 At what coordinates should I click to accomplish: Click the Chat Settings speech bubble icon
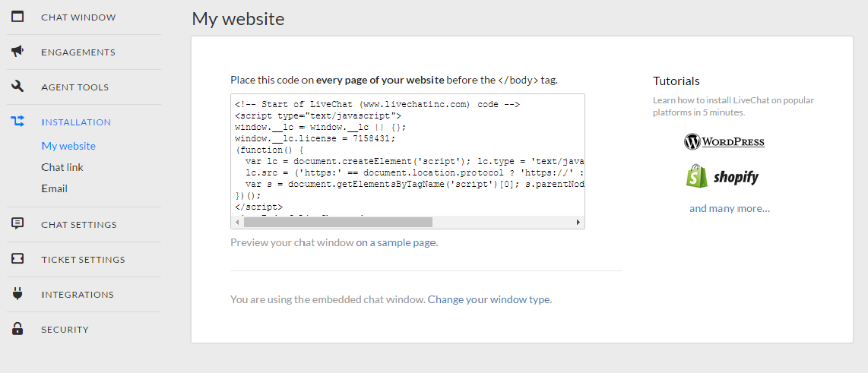[17, 223]
